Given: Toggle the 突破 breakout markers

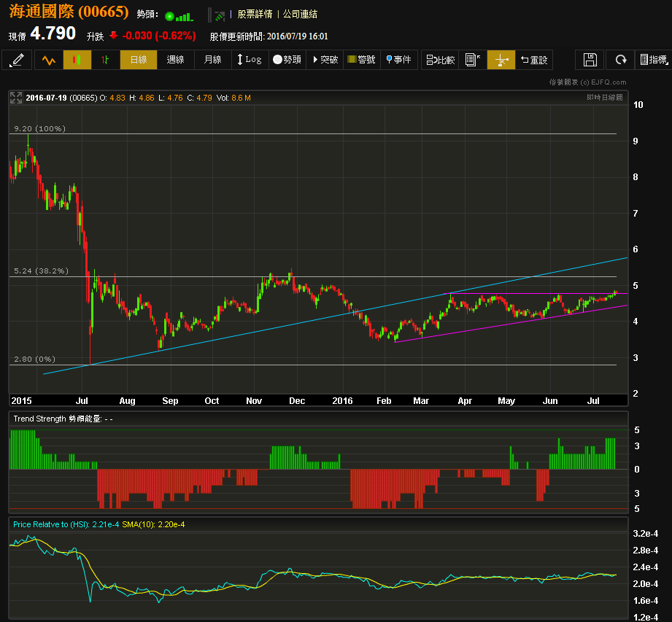Looking at the screenshot, I should (x=325, y=60).
